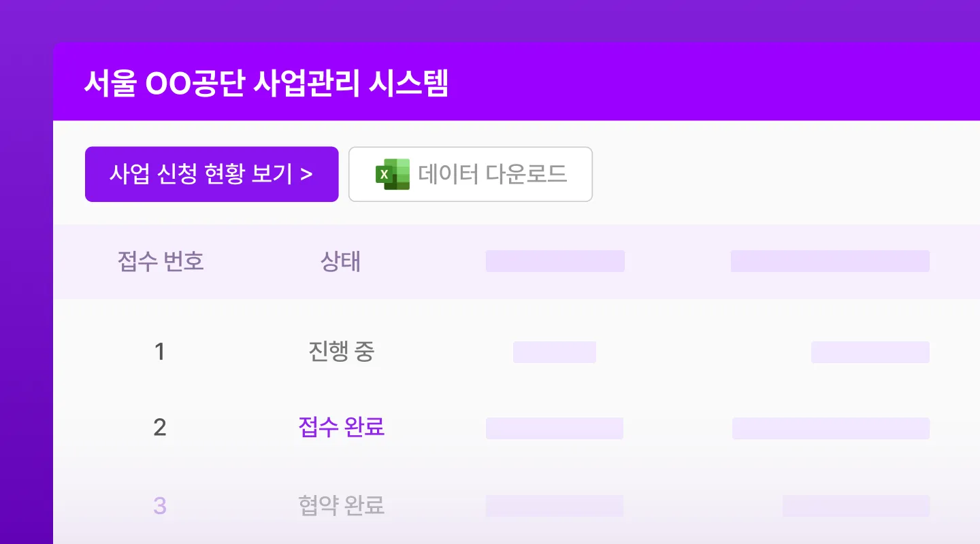Click the placeholder bar in row 1 third column

(555, 352)
